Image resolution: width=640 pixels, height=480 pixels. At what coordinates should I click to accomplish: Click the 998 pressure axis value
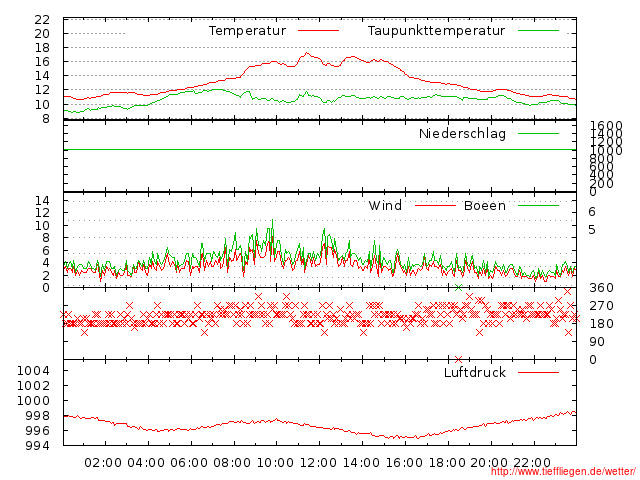(38, 416)
